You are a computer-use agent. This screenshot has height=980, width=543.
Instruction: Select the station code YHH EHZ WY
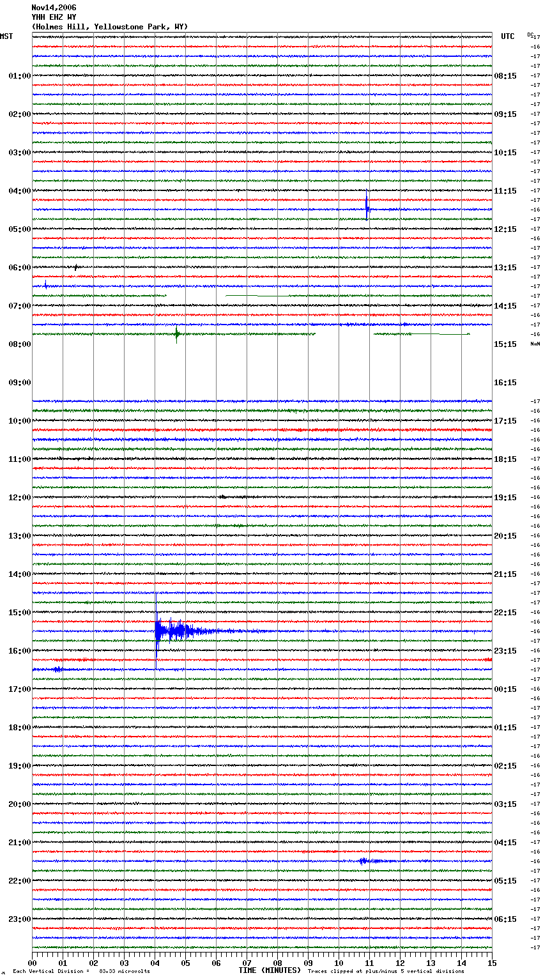click(54, 17)
